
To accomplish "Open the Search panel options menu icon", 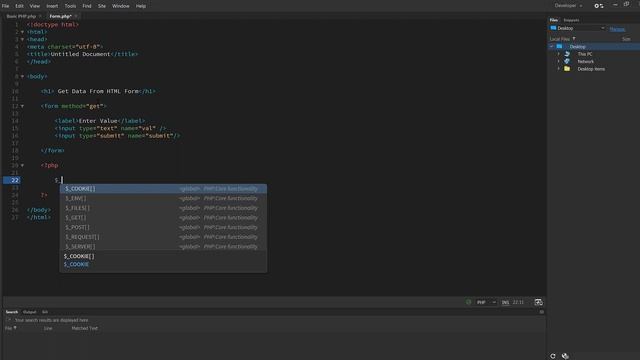I will [542, 312].
